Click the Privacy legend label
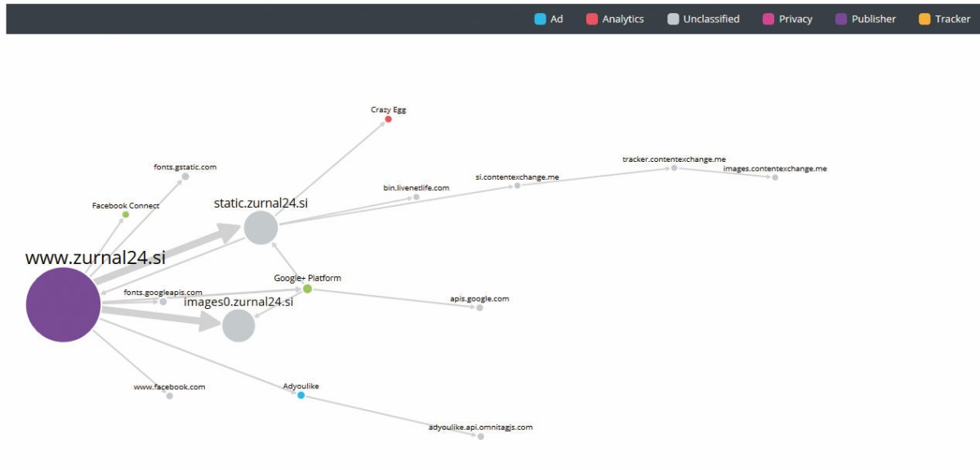Viewport: 980px width, 470px height. pyautogui.click(x=795, y=20)
